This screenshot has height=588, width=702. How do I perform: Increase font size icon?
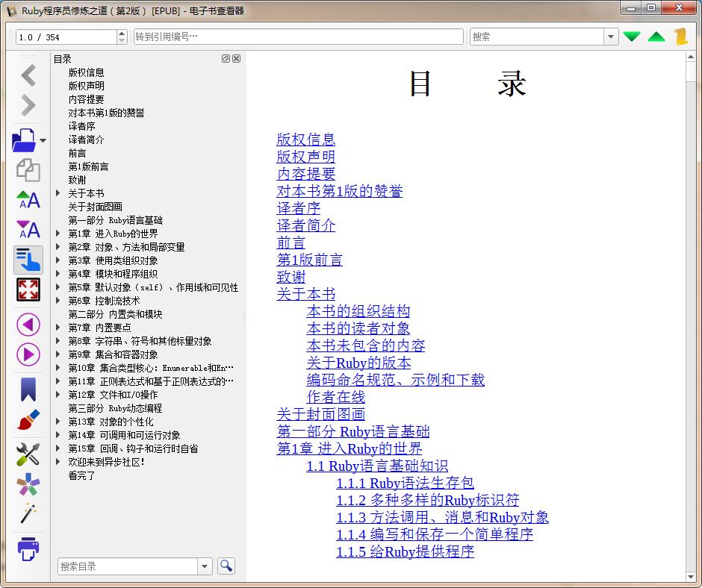28,199
